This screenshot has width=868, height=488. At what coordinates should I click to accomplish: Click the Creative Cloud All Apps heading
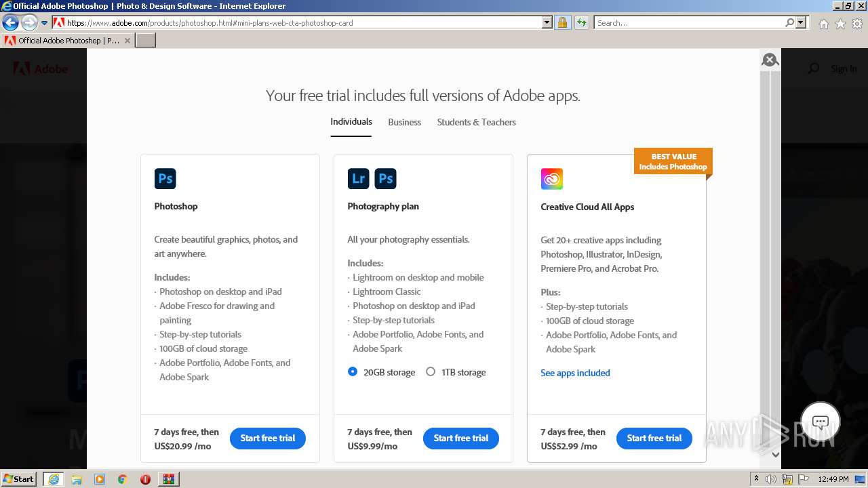(587, 207)
